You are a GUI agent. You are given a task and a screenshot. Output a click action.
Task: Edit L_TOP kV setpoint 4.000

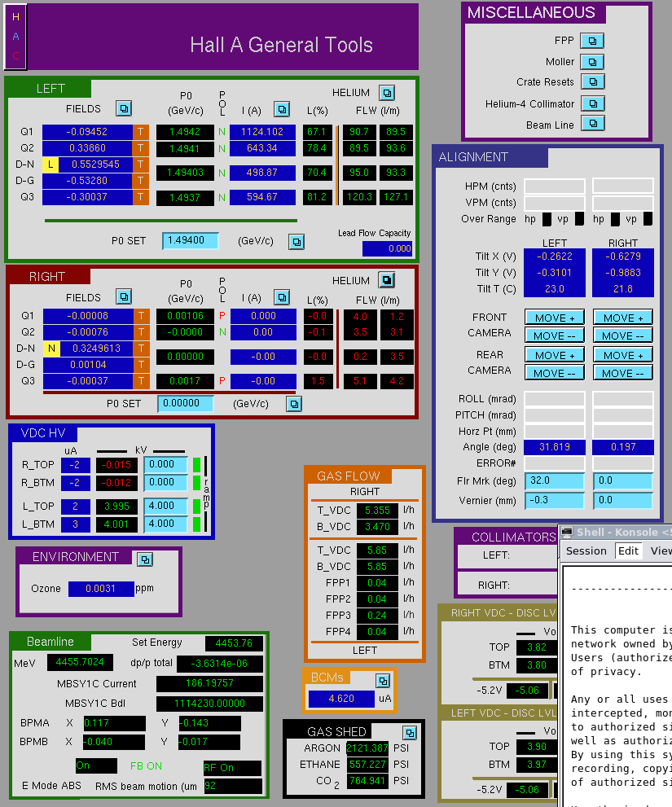coord(165,507)
